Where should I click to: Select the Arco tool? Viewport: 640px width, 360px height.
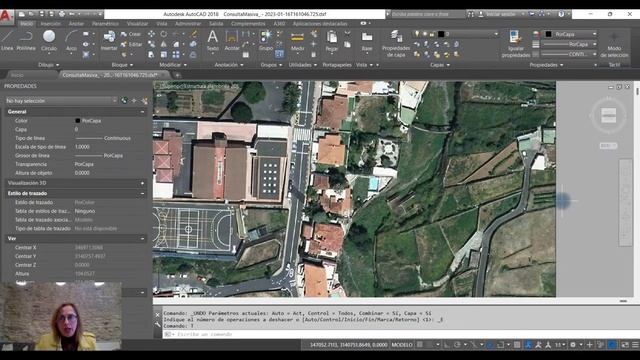(71, 40)
